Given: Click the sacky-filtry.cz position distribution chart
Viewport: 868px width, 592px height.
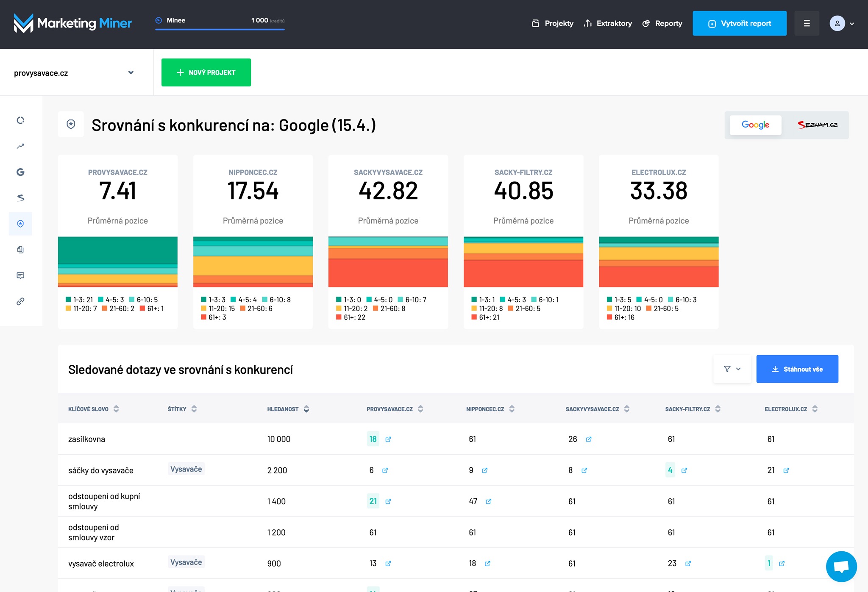Looking at the screenshot, I should point(523,262).
